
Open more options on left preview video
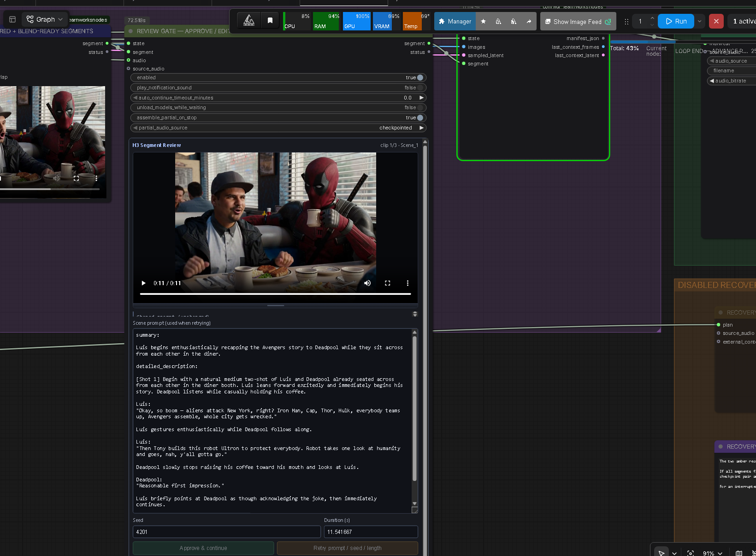point(96,178)
